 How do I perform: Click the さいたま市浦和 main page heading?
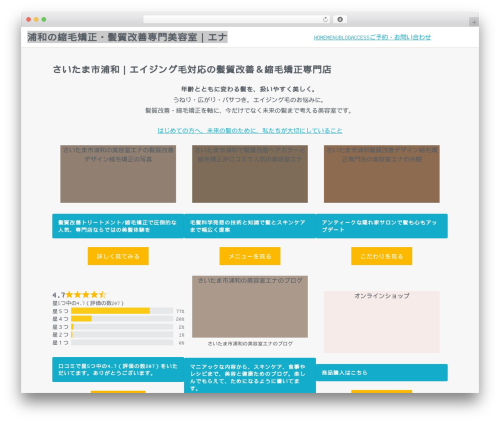(x=192, y=69)
